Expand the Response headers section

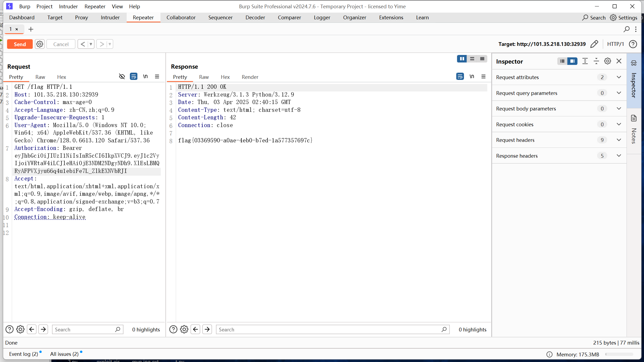[x=619, y=156]
